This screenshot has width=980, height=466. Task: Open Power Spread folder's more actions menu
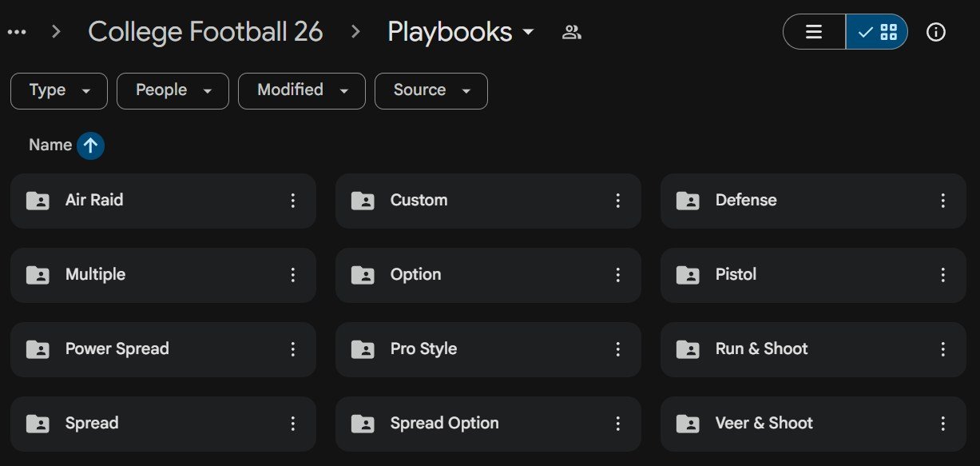click(x=293, y=349)
